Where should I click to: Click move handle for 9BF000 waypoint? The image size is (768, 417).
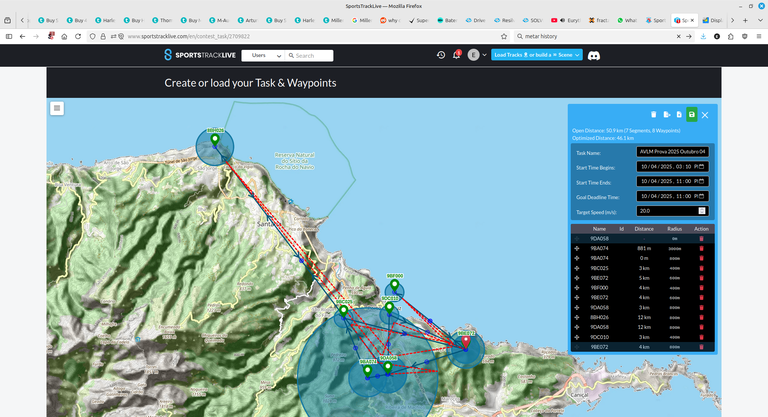578,288
